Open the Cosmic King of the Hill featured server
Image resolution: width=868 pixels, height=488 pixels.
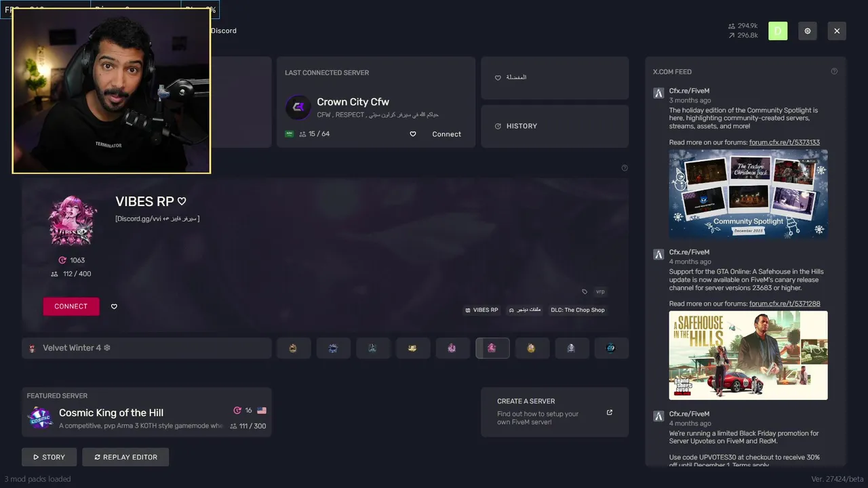pos(146,412)
